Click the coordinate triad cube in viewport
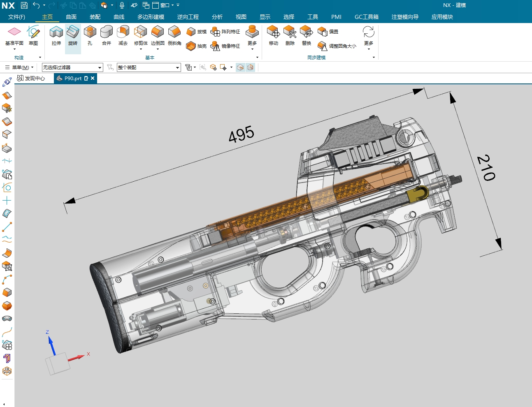The image size is (532, 407). pyautogui.click(x=58, y=363)
